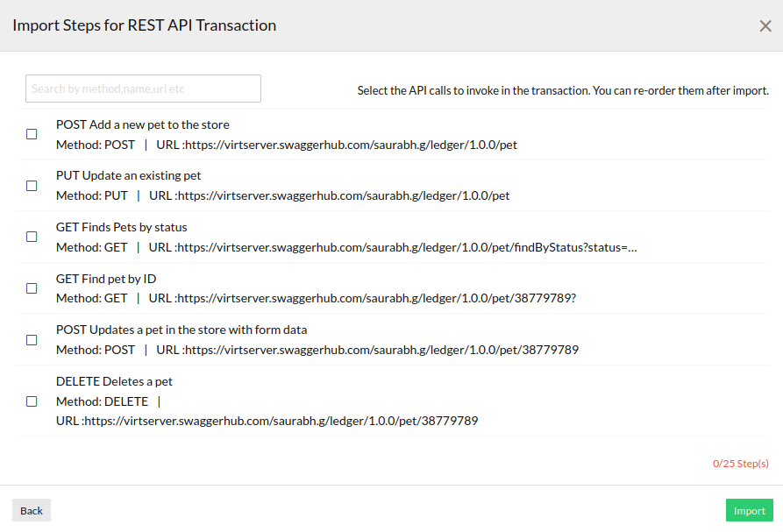Click the search by method, name, url field
Screen dimensions: 783x532
[x=142, y=89]
